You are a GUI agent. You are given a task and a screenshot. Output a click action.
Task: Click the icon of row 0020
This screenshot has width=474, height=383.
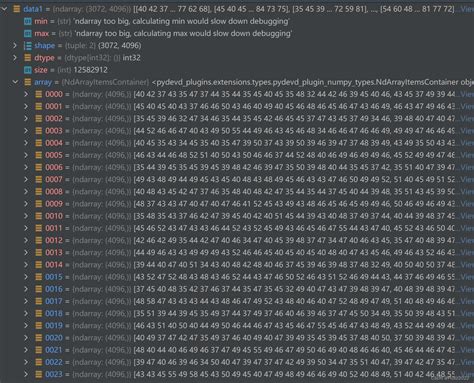click(x=39, y=338)
